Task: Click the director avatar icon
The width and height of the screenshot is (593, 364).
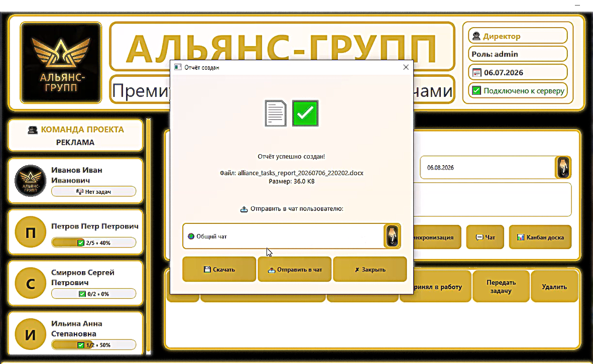Action: (477, 36)
